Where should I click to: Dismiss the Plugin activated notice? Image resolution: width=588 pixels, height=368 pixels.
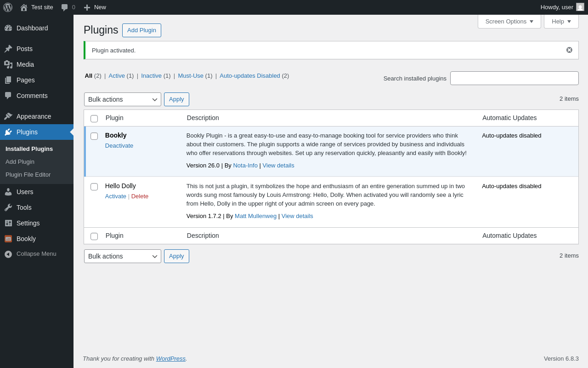point(569,50)
